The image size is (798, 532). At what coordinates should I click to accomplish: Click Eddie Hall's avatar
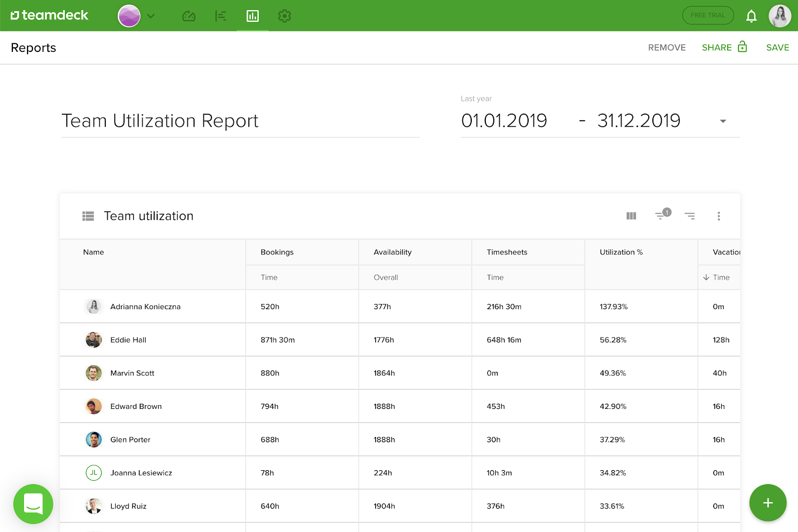(94, 340)
